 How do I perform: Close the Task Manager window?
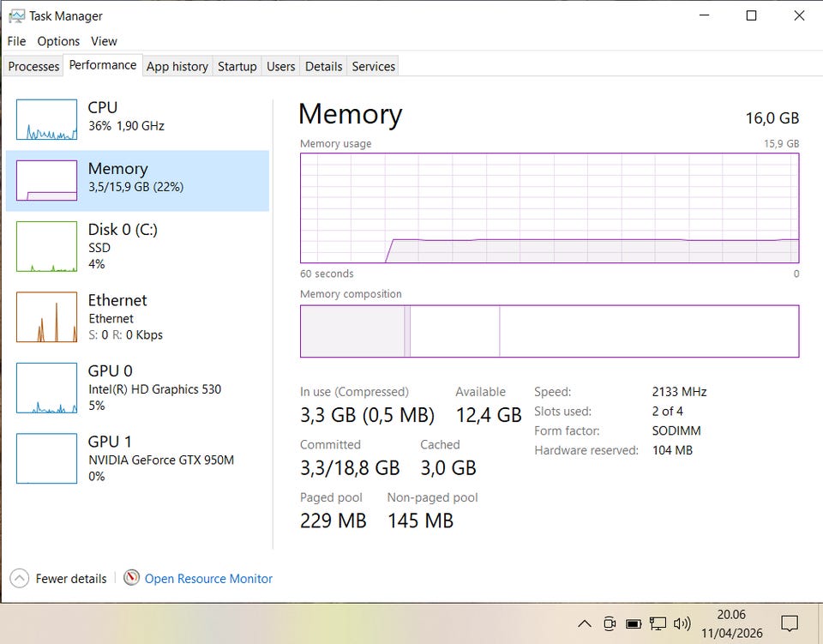coord(799,15)
